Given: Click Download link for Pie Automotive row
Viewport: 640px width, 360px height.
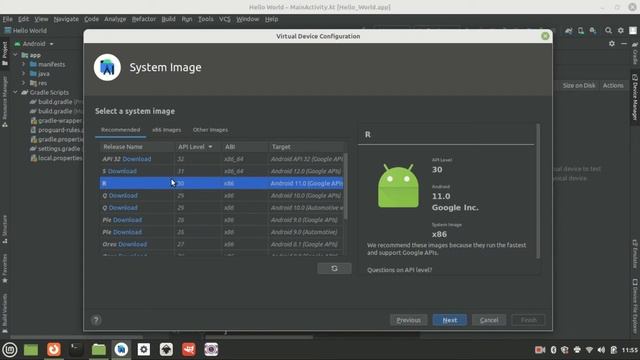Looking at the screenshot, I should click(127, 232).
